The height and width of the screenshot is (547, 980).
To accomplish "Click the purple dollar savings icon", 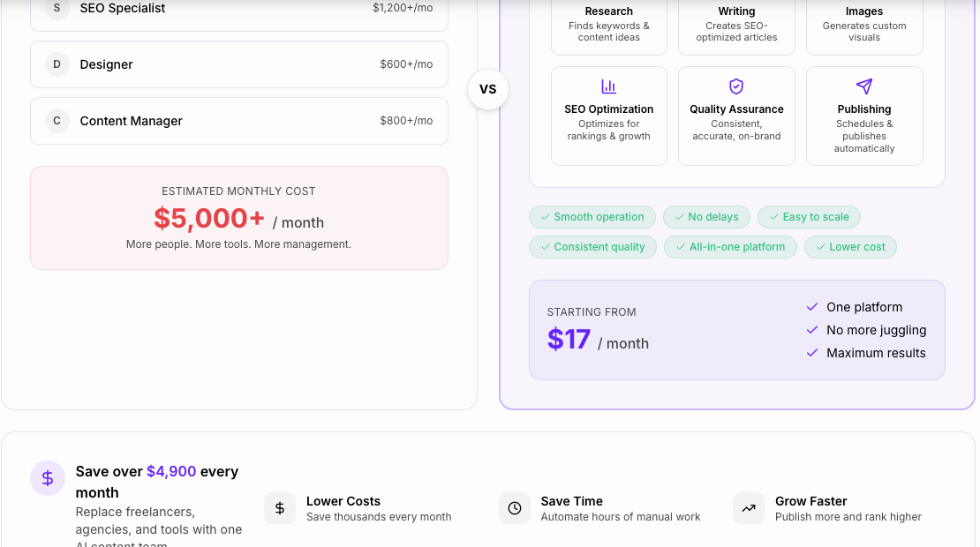I will point(48,478).
